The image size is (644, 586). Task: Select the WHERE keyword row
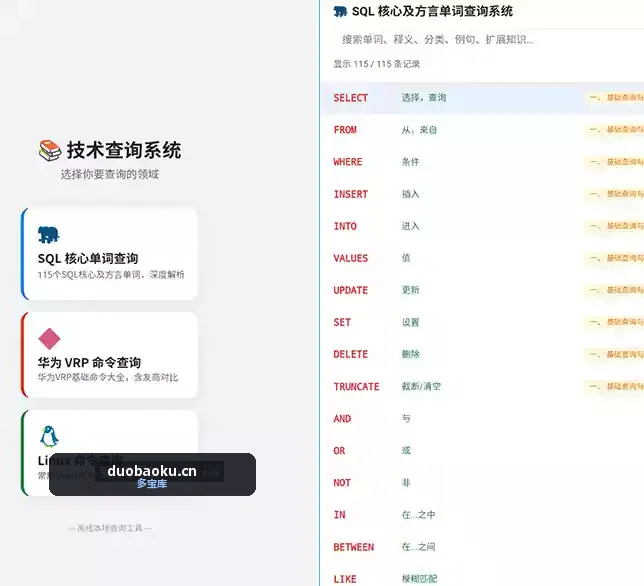pos(482,162)
